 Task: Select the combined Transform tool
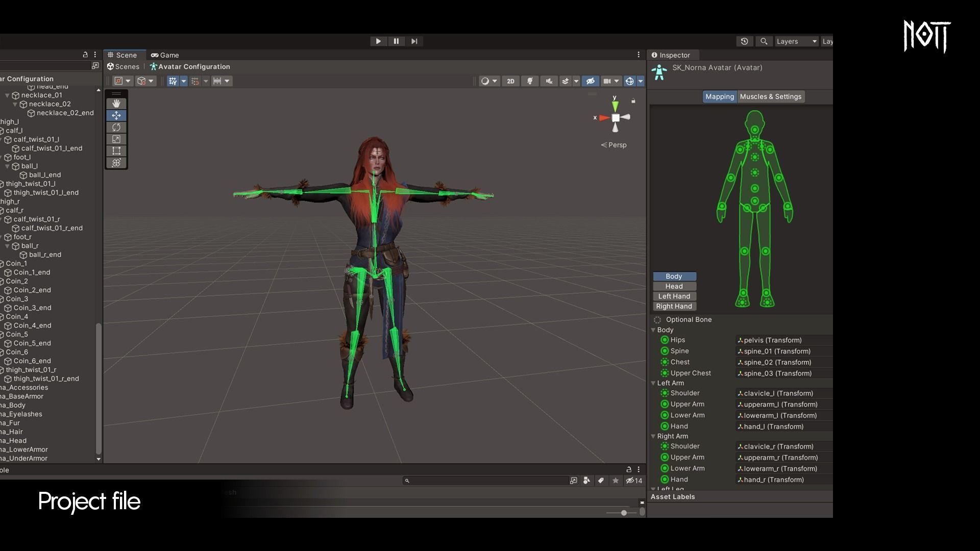tap(116, 162)
